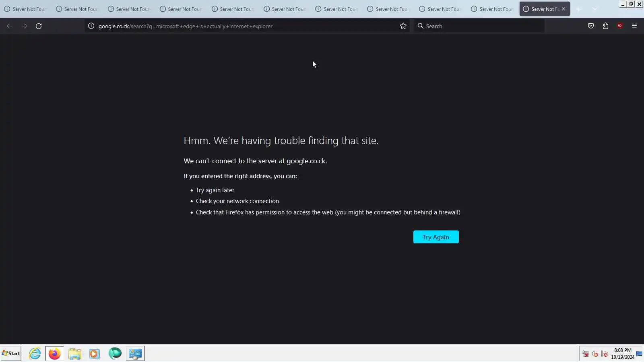Image resolution: width=644 pixels, height=362 pixels.
Task: Open a new tab with the plus button
Action: point(579,9)
